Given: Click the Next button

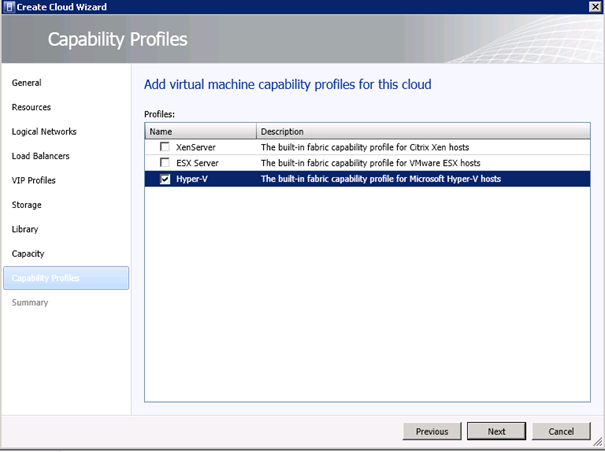Looking at the screenshot, I should (496, 431).
